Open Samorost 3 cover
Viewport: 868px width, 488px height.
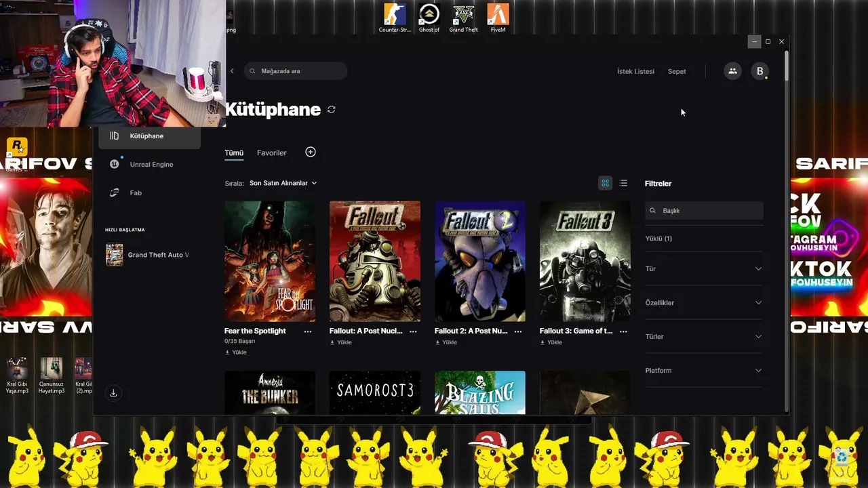(x=375, y=392)
